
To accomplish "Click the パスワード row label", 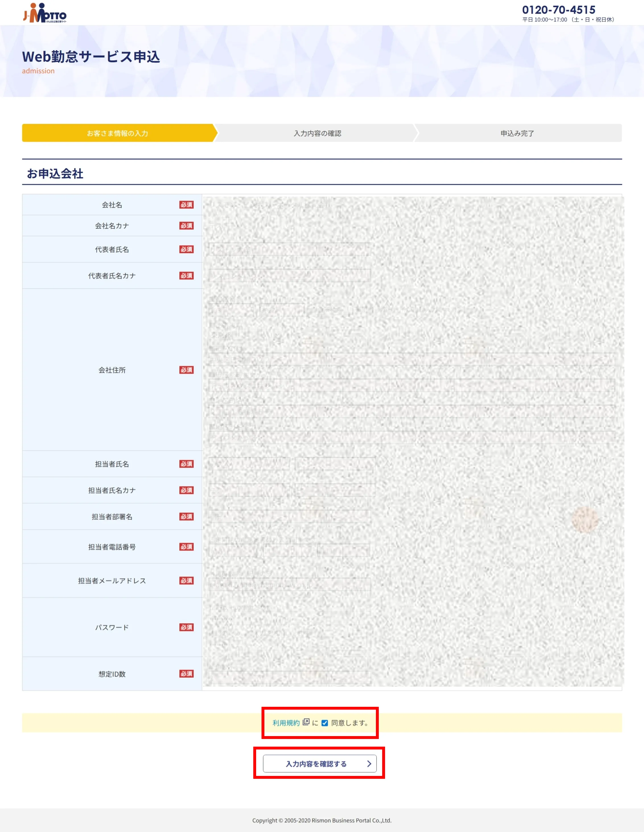I will pyautogui.click(x=112, y=627).
